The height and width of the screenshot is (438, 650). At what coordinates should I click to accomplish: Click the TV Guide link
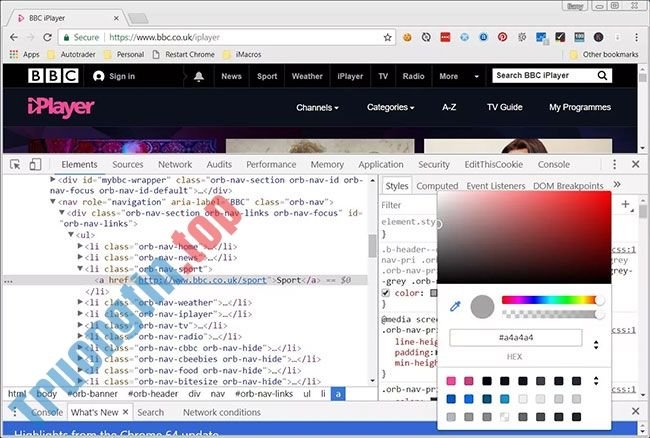[504, 107]
